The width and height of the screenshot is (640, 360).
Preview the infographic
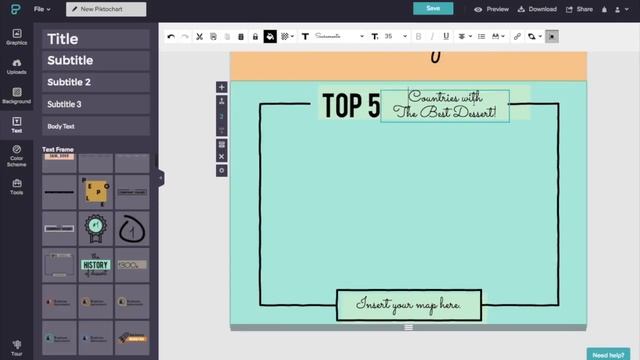coord(491,9)
